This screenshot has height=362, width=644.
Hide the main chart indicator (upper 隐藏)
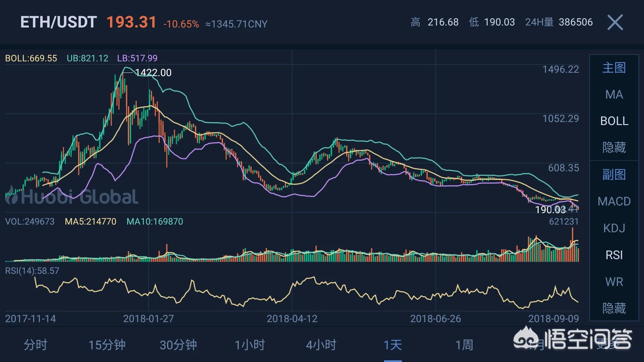click(x=614, y=147)
